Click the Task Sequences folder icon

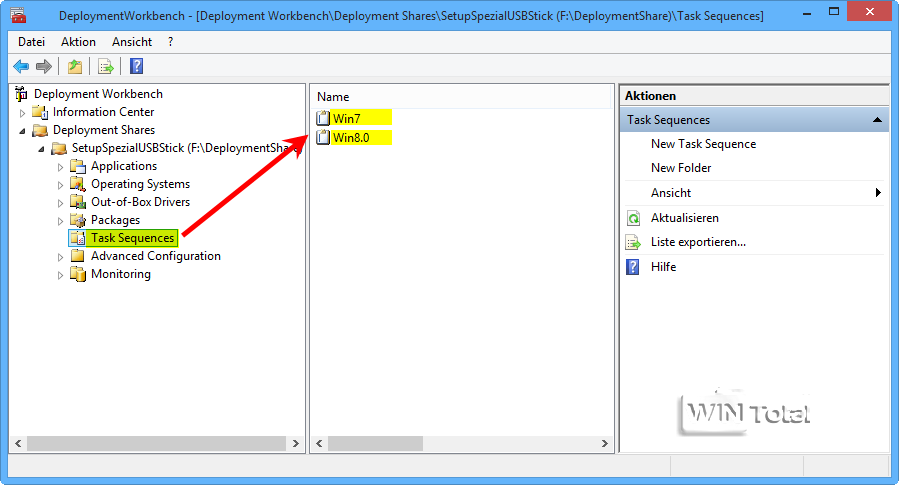click(77, 238)
